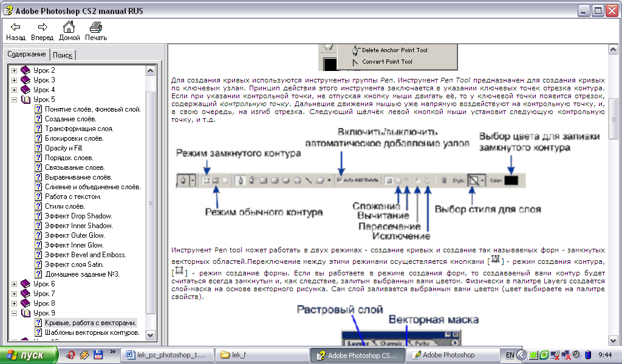Launch Opera from the quick launch bar
The width and height of the screenshot is (622, 364).
(70, 354)
